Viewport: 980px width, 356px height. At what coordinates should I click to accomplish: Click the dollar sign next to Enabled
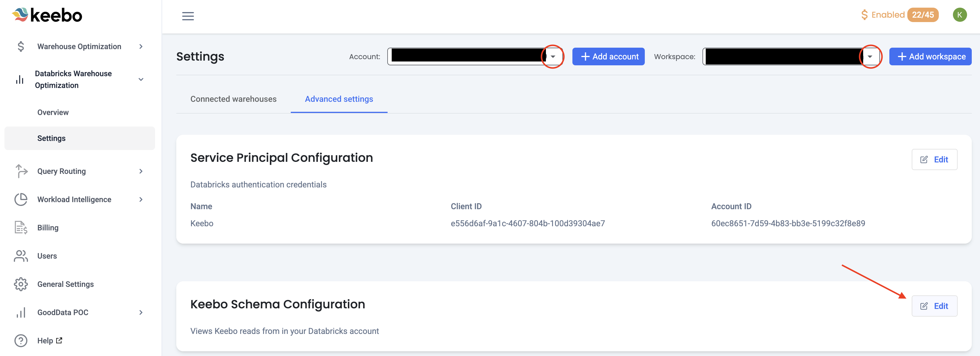pos(864,14)
